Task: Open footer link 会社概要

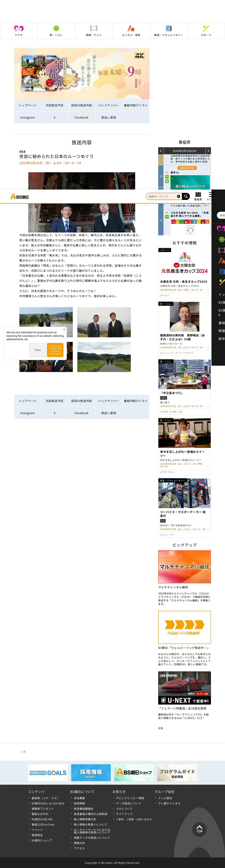Action: coord(79,798)
